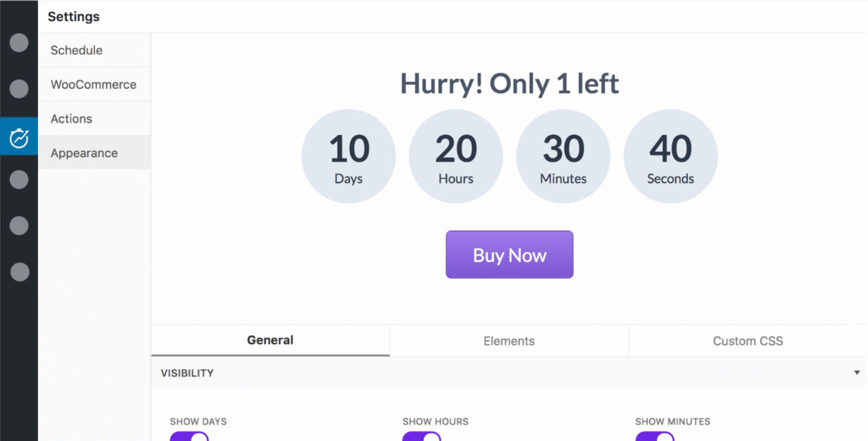
Task: Click the second gray circle below the timer icon
Action: 19,226
